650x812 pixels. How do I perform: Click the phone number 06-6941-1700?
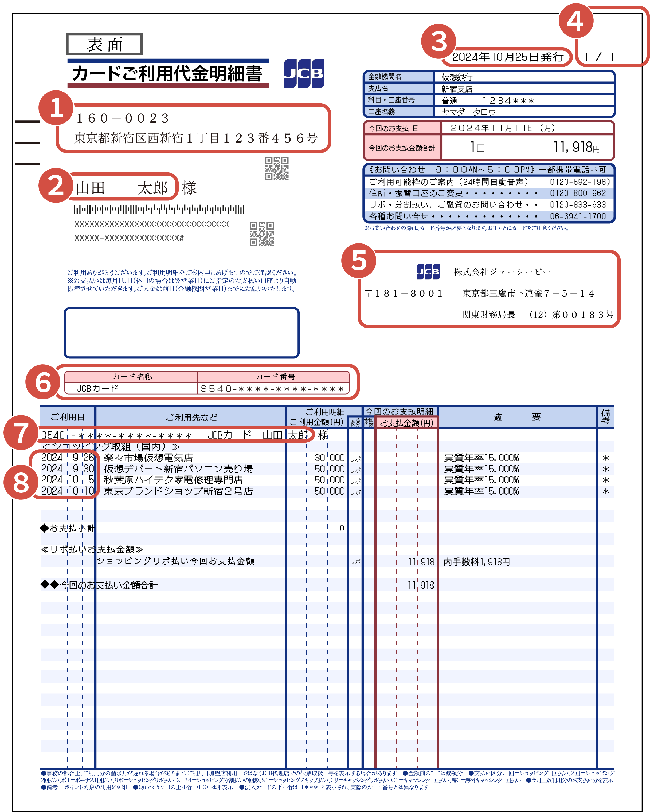578,216
